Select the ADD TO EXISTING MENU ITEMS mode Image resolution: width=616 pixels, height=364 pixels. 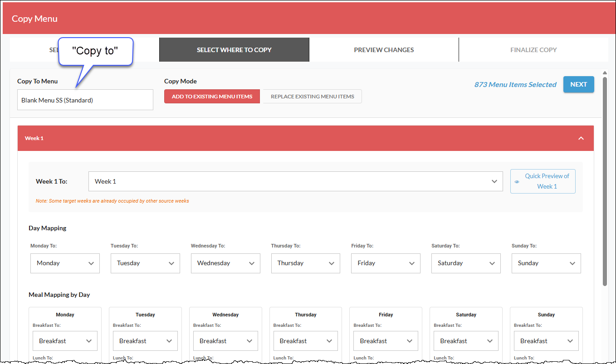(x=212, y=96)
